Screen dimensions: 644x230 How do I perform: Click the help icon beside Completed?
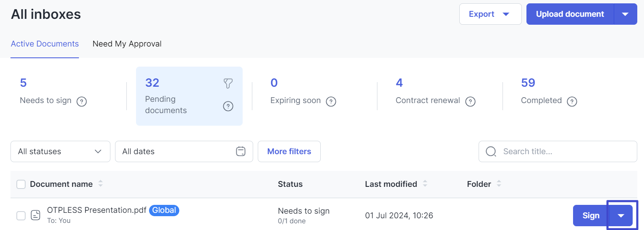coord(572,101)
